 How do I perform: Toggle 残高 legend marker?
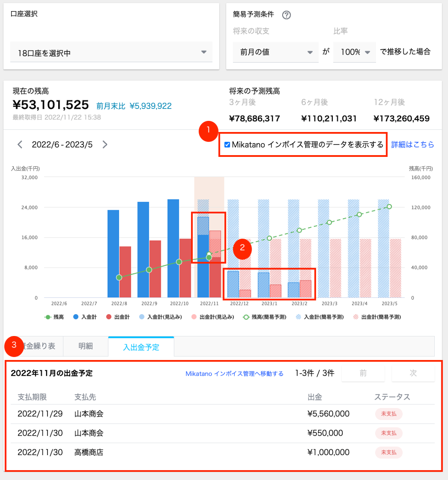coord(48,317)
